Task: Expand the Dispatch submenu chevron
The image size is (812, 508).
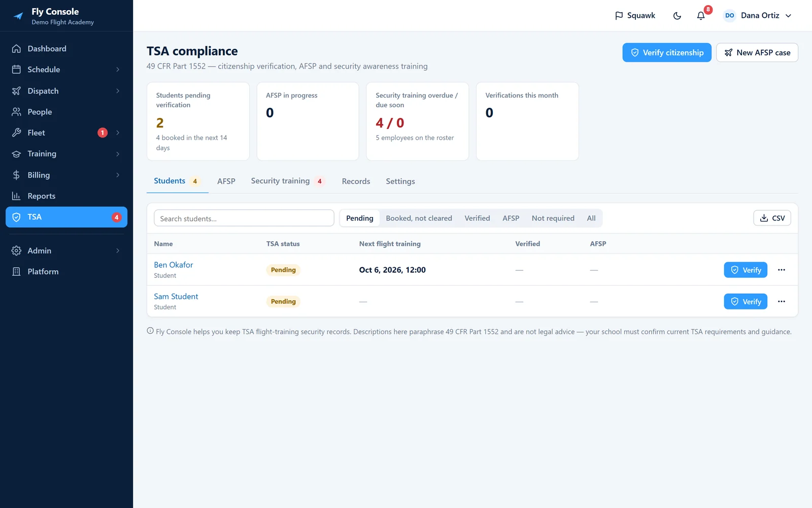Action: (118, 91)
